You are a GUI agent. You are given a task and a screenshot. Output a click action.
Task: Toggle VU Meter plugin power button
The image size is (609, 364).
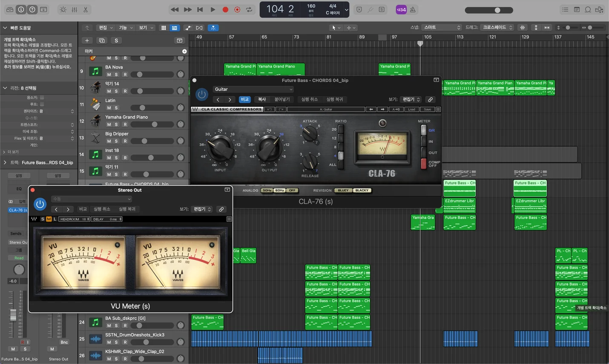[x=40, y=204]
